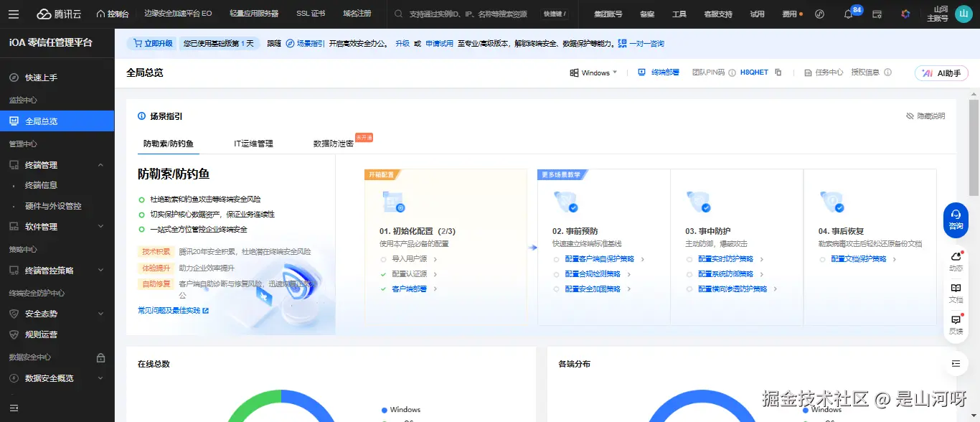The width and height of the screenshot is (980, 422).
Task: Click the QR code icon before 一对一咨询
Action: point(622,43)
